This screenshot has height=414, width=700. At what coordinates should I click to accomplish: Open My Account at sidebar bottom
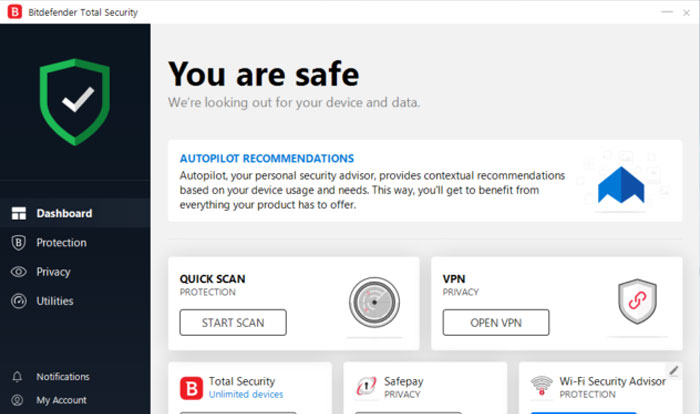click(61, 400)
